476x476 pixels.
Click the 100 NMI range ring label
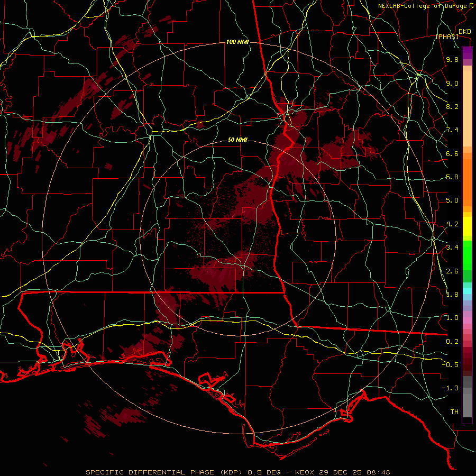pyautogui.click(x=237, y=42)
